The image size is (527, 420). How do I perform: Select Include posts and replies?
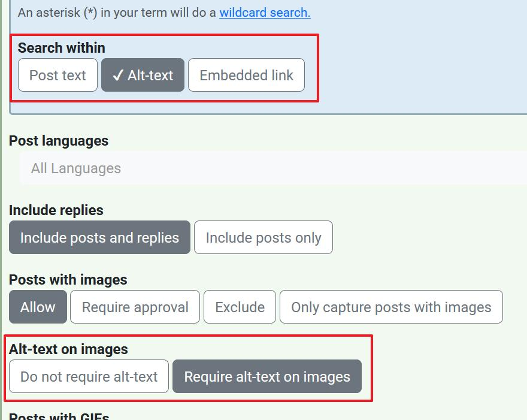99,238
